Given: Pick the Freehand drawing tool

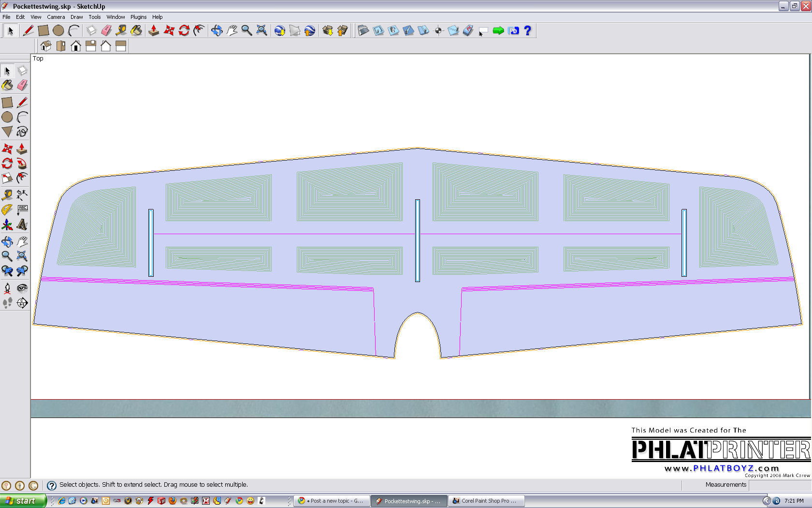Looking at the screenshot, I should pos(22,132).
